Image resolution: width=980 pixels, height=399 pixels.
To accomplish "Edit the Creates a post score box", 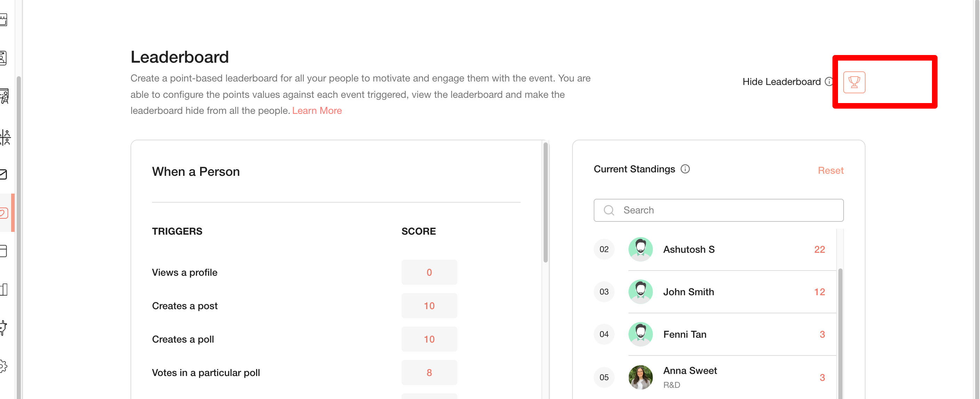I will pyautogui.click(x=429, y=306).
